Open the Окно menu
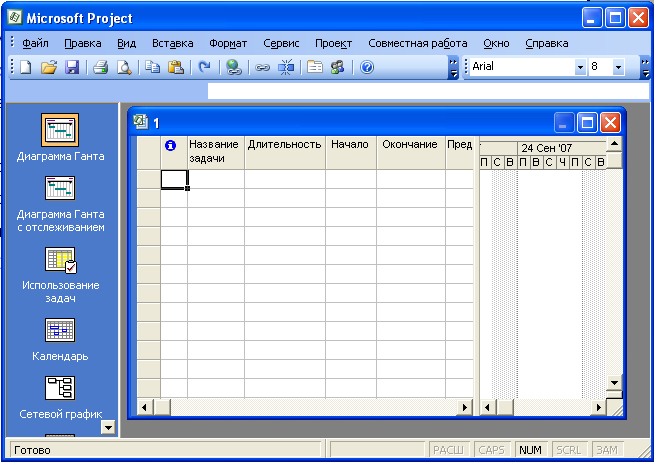Image resolution: width=654 pixels, height=462 pixels. (496, 43)
